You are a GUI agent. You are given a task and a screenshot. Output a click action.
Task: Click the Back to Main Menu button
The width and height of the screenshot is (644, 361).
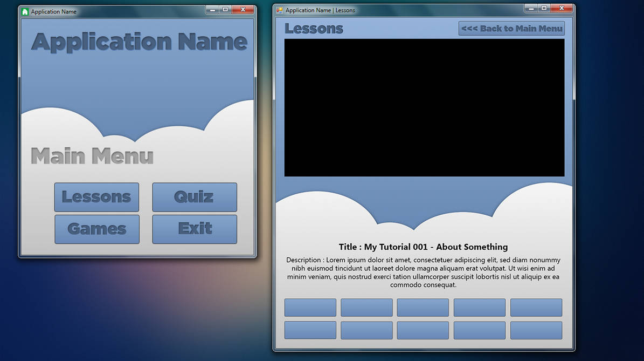click(x=511, y=28)
